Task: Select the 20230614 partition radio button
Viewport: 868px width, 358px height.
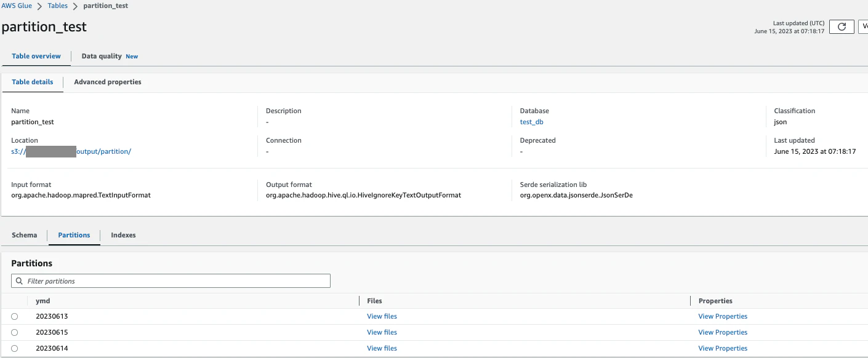Action: point(15,349)
